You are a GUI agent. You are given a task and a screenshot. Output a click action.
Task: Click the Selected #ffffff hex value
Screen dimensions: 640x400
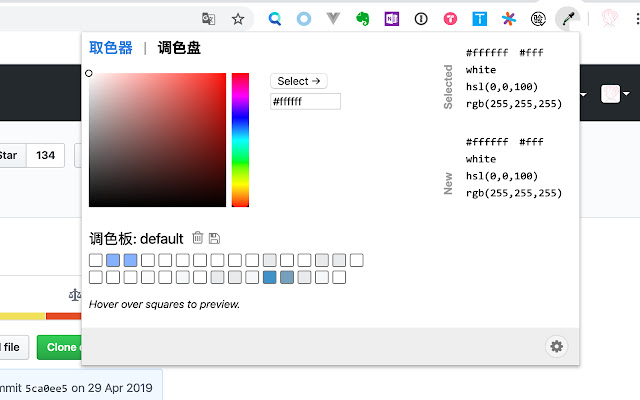(487, 53)
